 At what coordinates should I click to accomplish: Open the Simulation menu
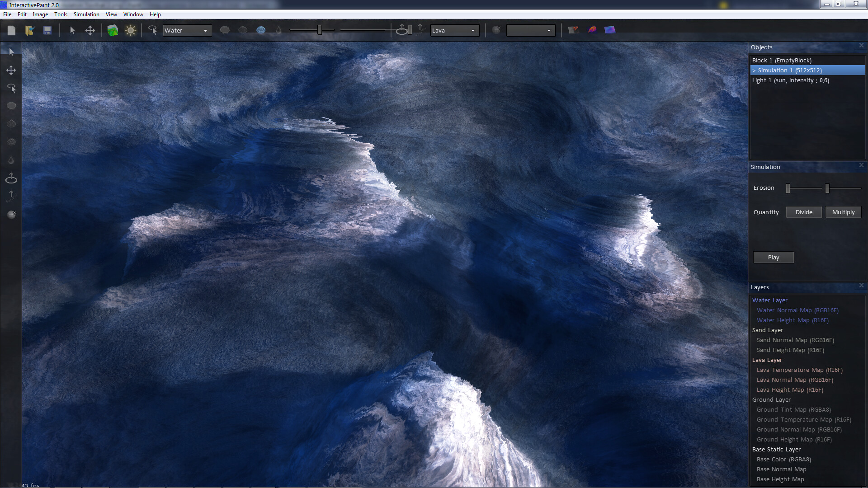(x=86, y=14)
